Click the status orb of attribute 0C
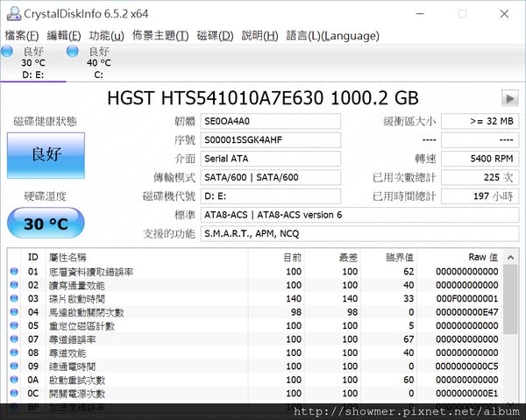Viewport: 526px width, 420px height. [x=14, y=393]
